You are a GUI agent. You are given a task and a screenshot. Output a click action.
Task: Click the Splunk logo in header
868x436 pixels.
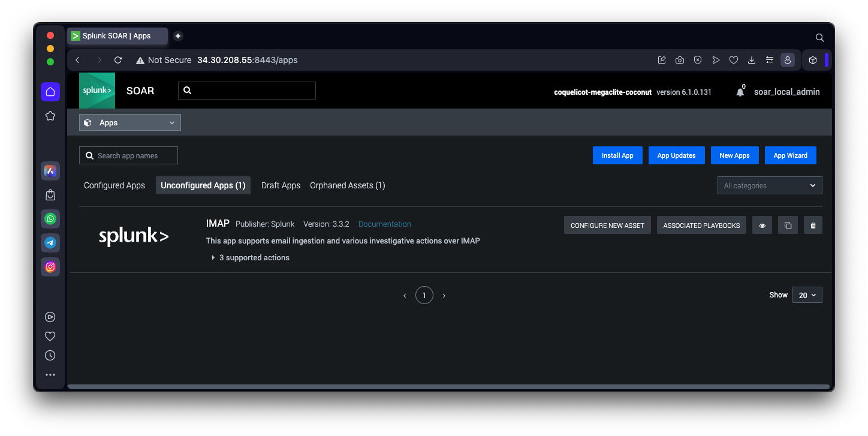(x=97, y=91)
